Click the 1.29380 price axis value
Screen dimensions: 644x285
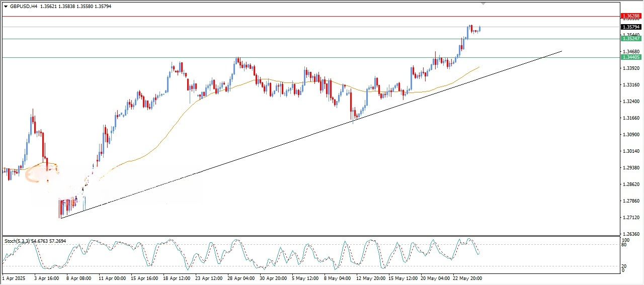(631, 168)
